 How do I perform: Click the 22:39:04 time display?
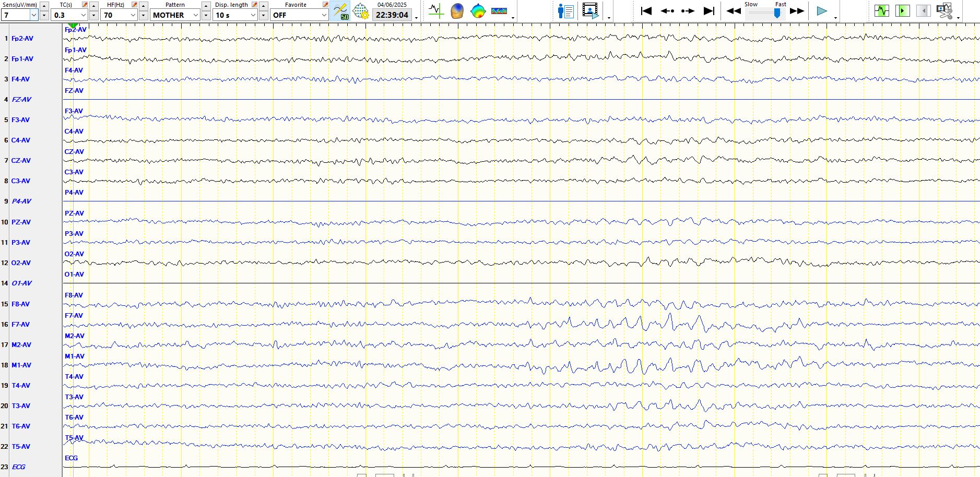tap(392, 15)
